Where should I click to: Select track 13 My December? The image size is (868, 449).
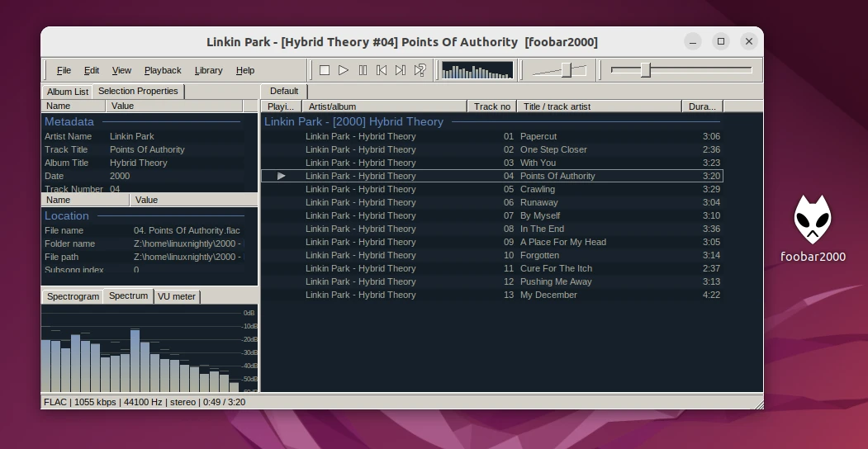click(491, 295)
